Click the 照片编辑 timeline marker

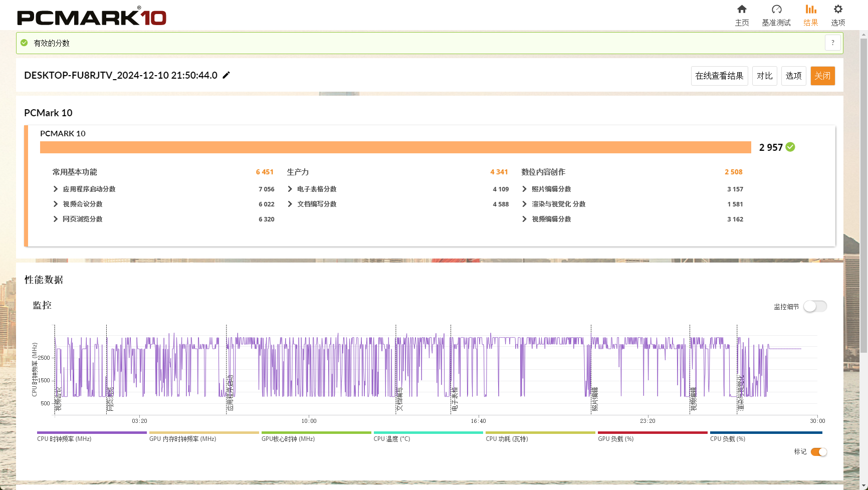pyautogui.click(x=595, y=399)
